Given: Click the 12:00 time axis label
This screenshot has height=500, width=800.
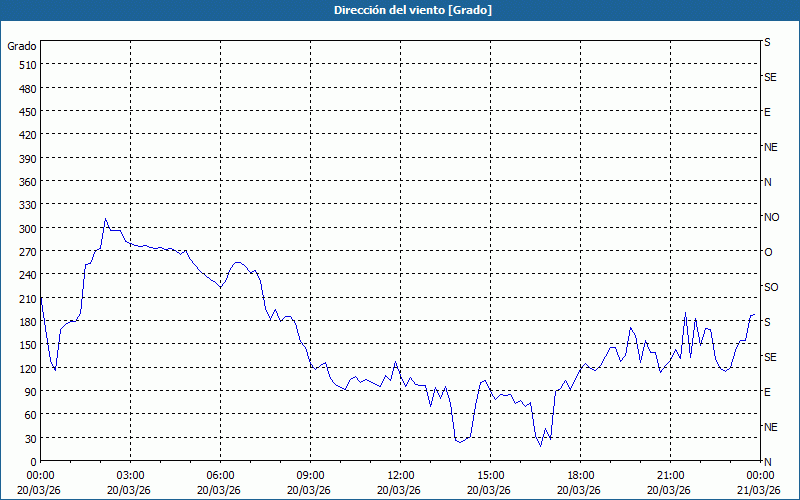Looking at the screenshot, I should click(x=400, y=475).
